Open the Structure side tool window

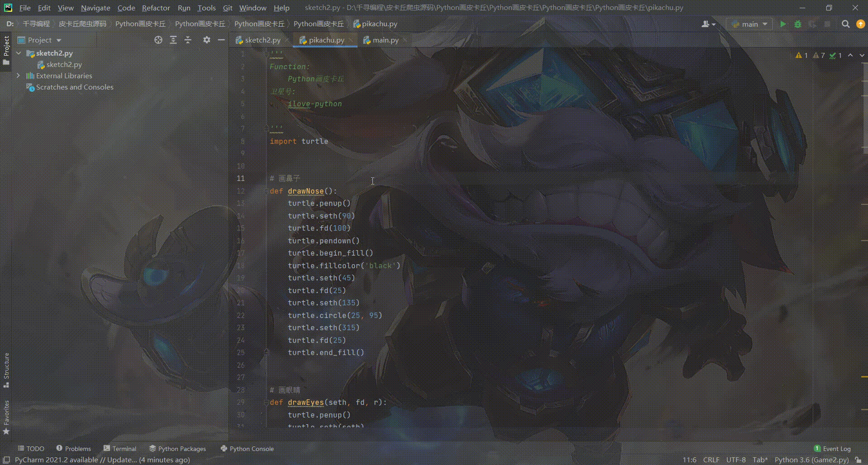click(6, 370)
